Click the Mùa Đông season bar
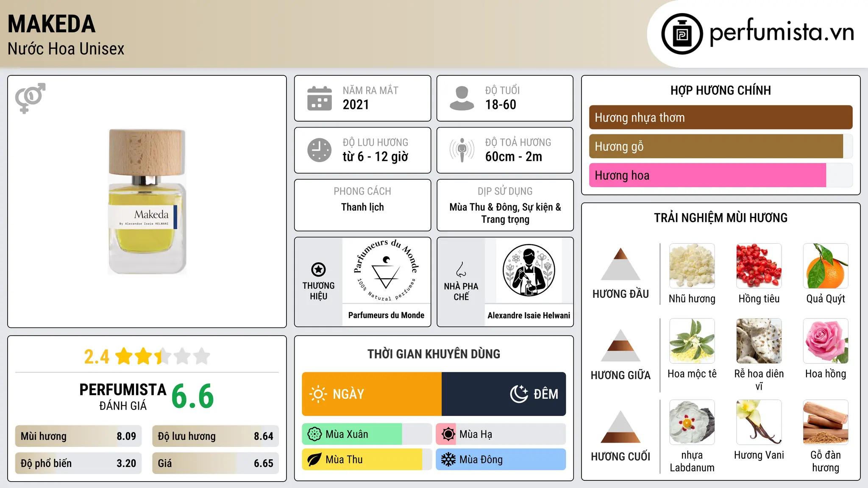This screenshot has height=488, width=868. click(x=501, y=460)
